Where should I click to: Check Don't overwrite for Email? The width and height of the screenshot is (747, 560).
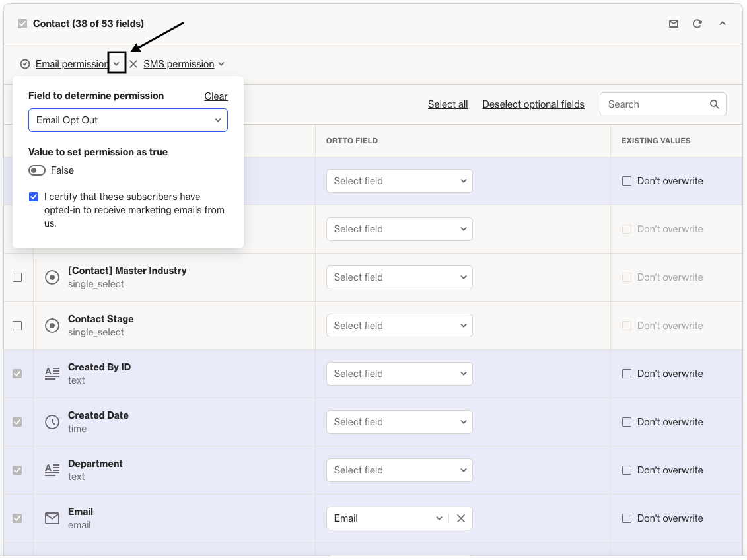click(x=627, y=518)
